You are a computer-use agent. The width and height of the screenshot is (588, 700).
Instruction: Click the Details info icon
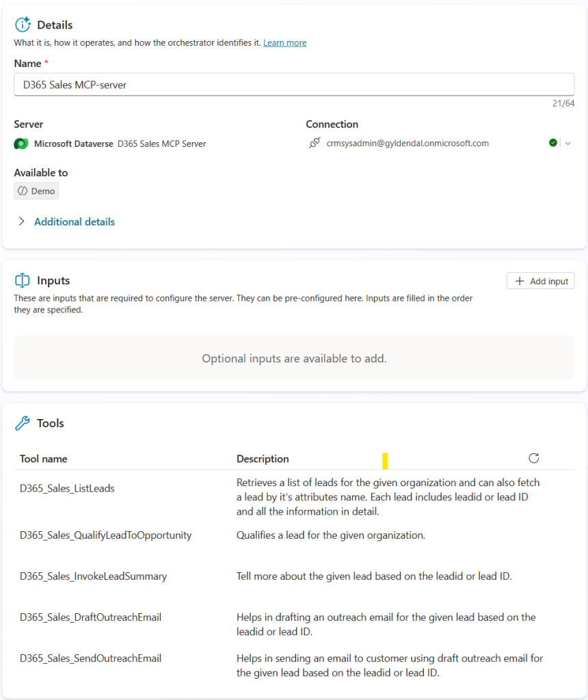[23, 25]
